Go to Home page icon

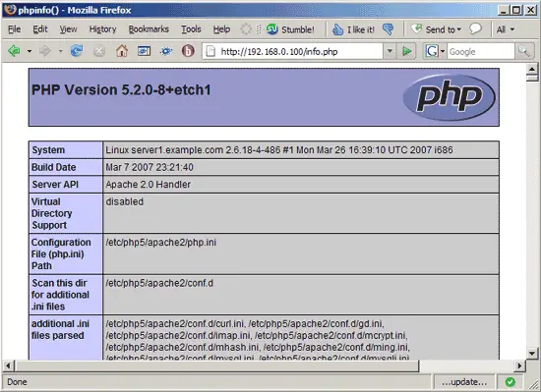pos(122,51)
